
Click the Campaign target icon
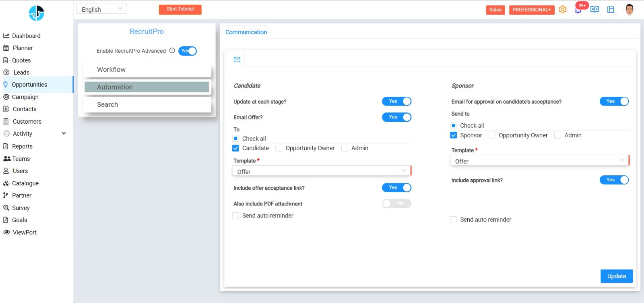coord(6,97)
